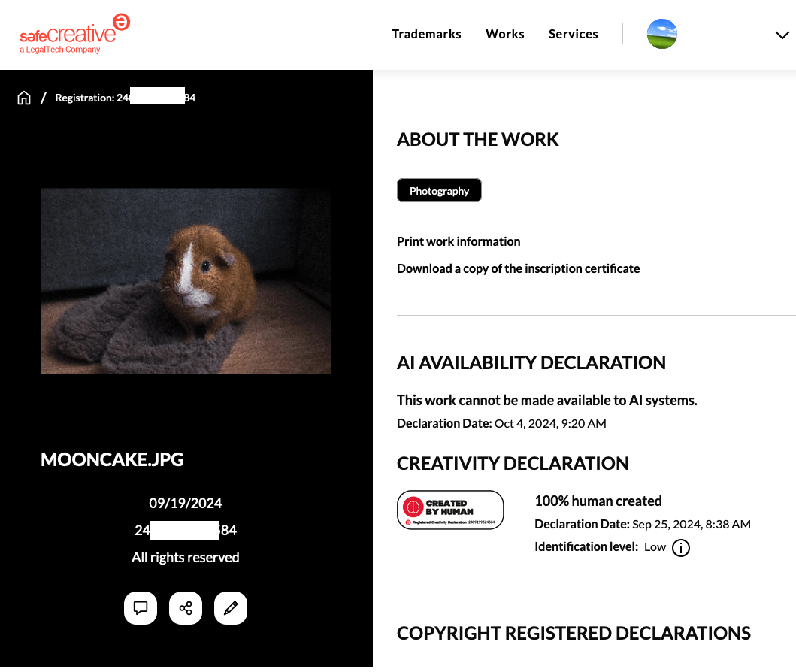Click the pencil edit icon
This screenshot has width=796, height=672.
(231, 608)
